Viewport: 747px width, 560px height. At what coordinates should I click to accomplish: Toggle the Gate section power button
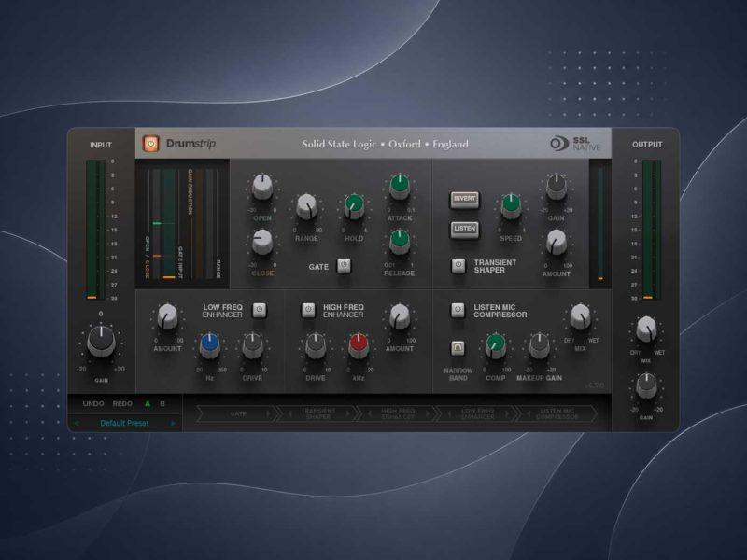344,265
